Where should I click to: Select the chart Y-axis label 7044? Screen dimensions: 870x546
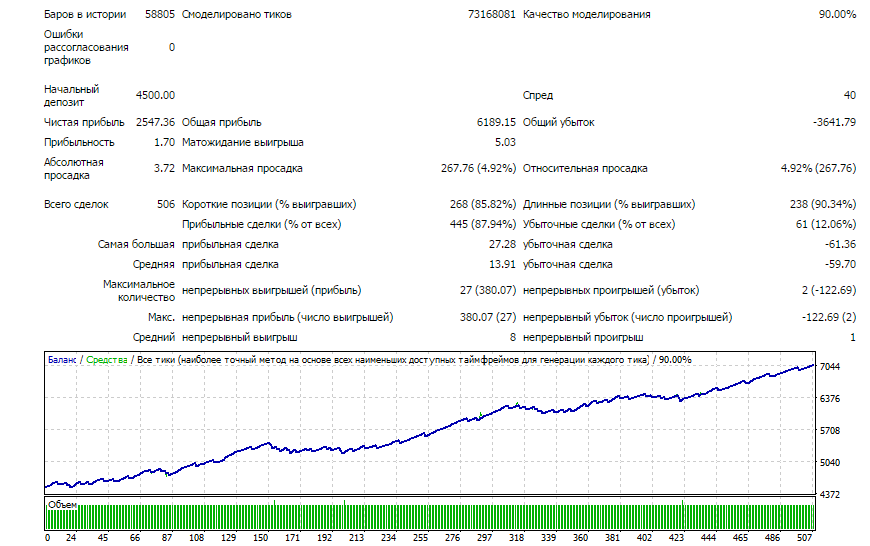tap(830, 367)
